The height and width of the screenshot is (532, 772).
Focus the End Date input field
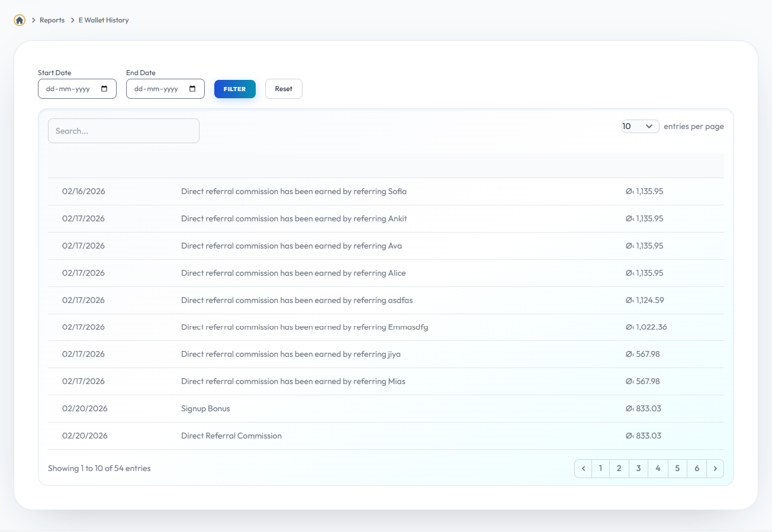pyautogui.click(x=165, y=89)
